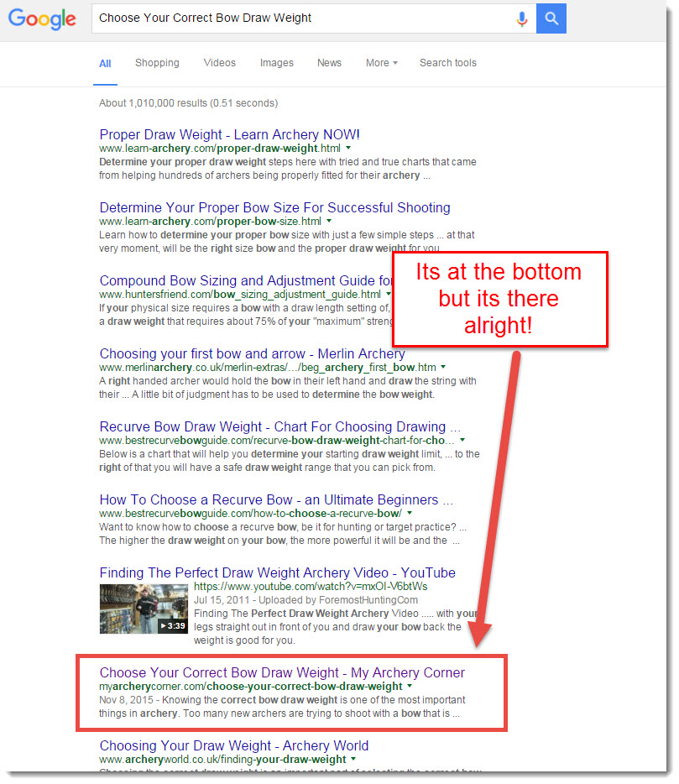Viewport: 679px width, 784px height.
Task: Switch to the Shopping tab
Action: pos(157,63)
